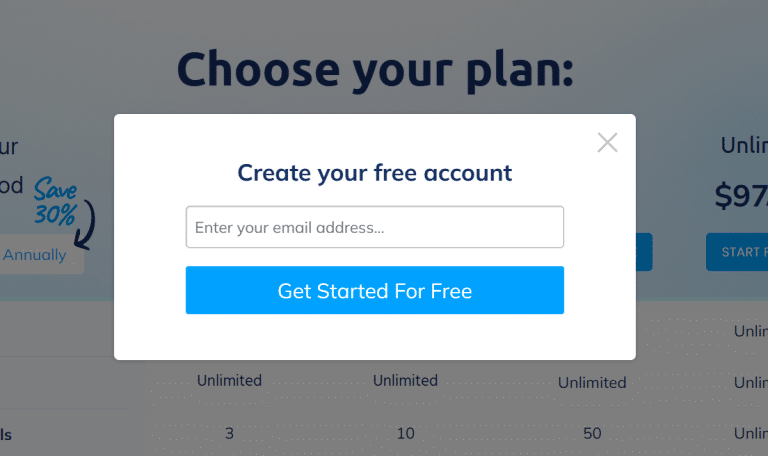Click the Unlimited value above the number 10
Screen dimensions: 768x456
pyautogui.click(x=406, y=381)
